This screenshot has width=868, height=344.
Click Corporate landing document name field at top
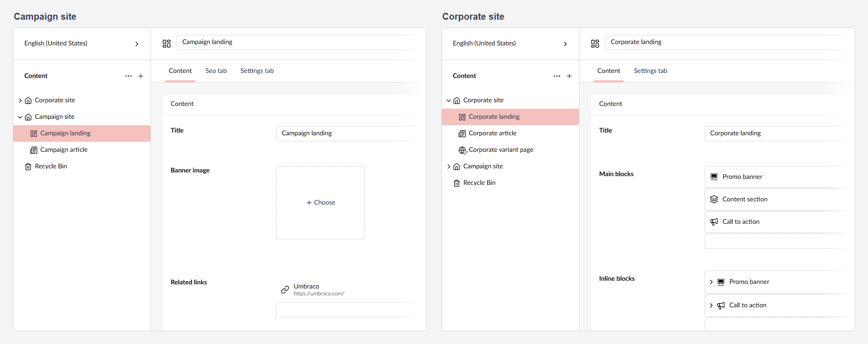coord(729,42)
